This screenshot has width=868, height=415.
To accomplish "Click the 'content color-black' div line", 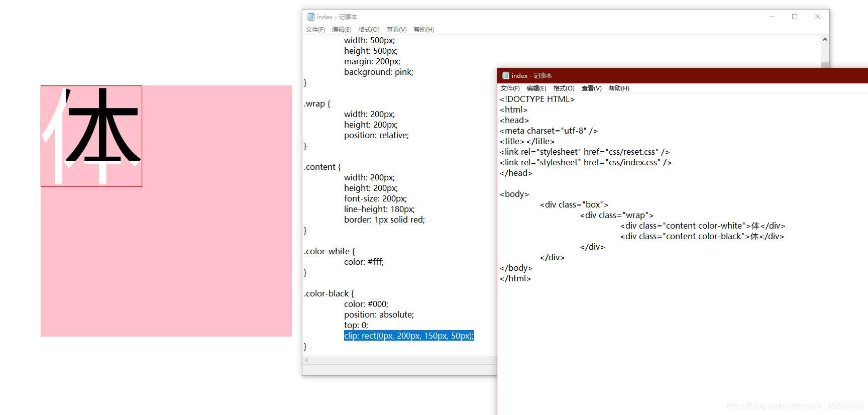I will tap(702, 236).
